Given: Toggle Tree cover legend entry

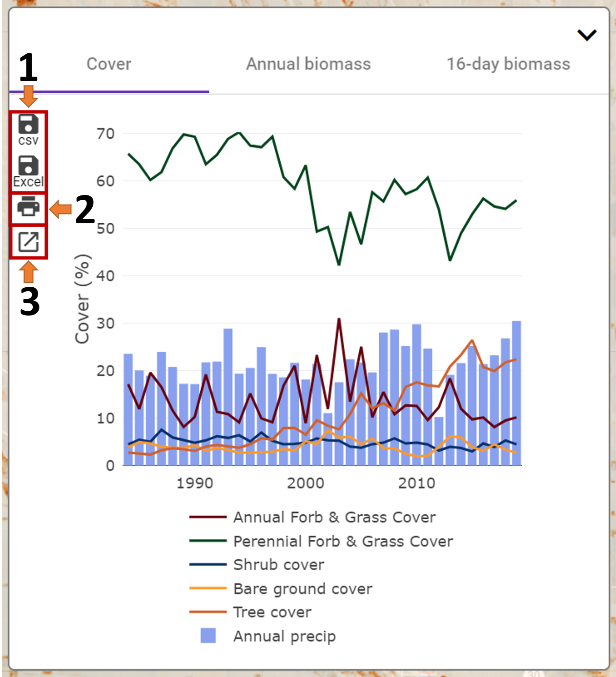Looking at the screenshot, I should pos(272,612).
